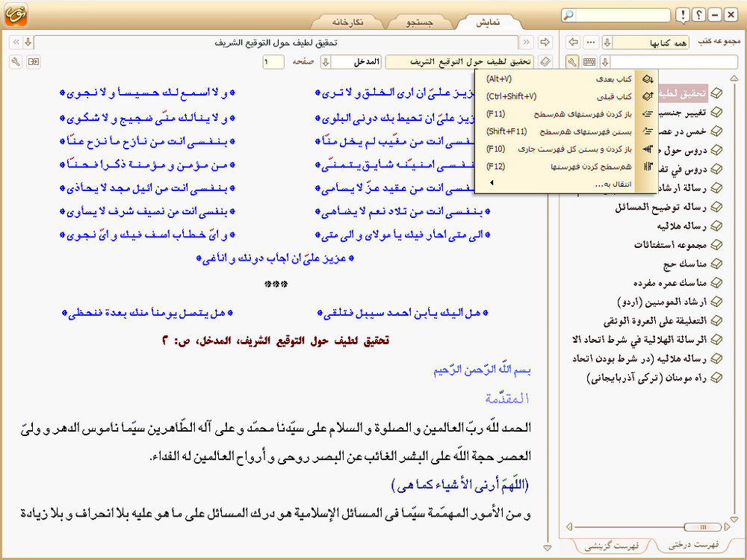Select 'مجموعه استفتائات' in the book list
This screenshot has height=560, width=747.
coord(670,245)
